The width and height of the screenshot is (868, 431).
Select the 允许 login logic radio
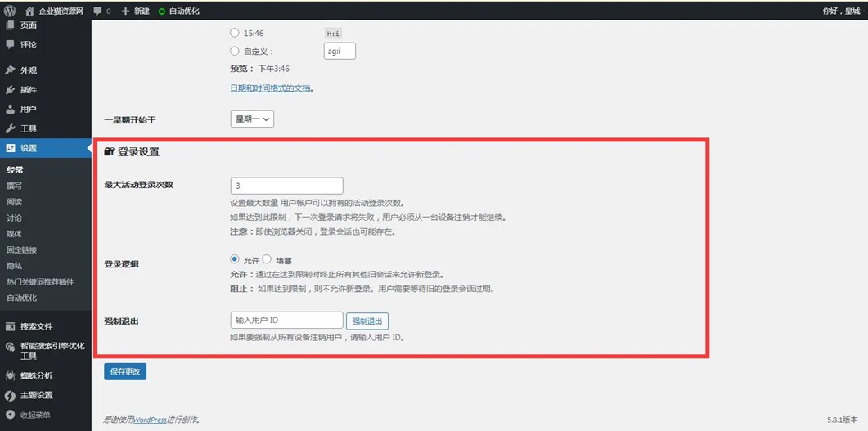point(234,259)
